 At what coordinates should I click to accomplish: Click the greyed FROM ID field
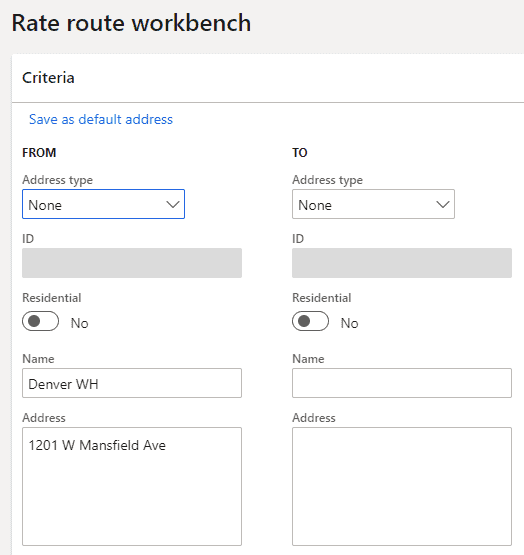(x=132, y=263)
